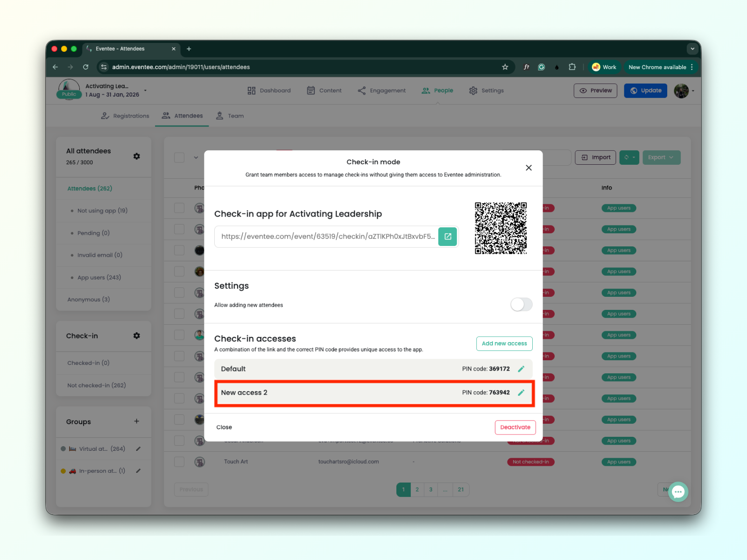Edit the Default access PIN code
Image resolution: width=747 pixels, height=560 pixels.
[521, 369]
